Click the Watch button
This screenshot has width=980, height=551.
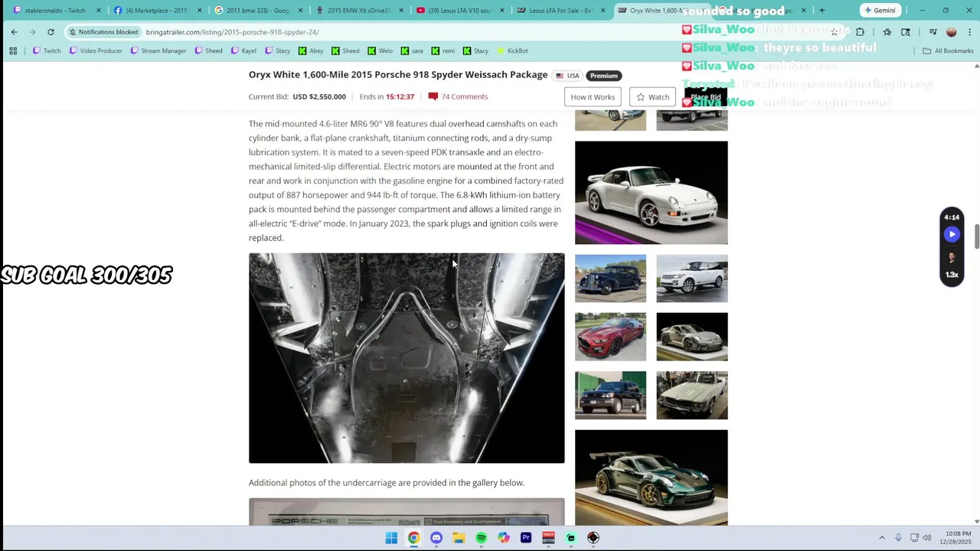652,97
